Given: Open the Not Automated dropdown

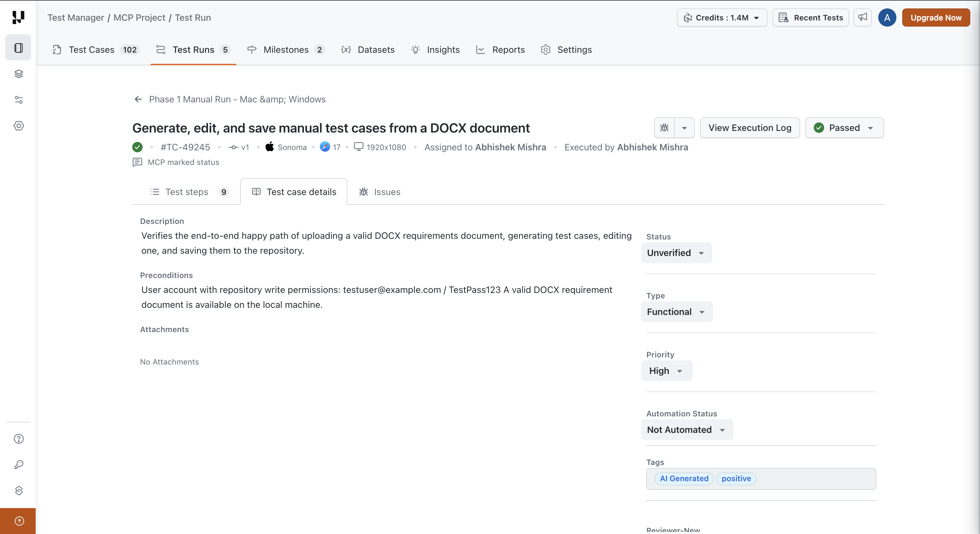Looking at the screenshot, I should click(x=687, y=430).
